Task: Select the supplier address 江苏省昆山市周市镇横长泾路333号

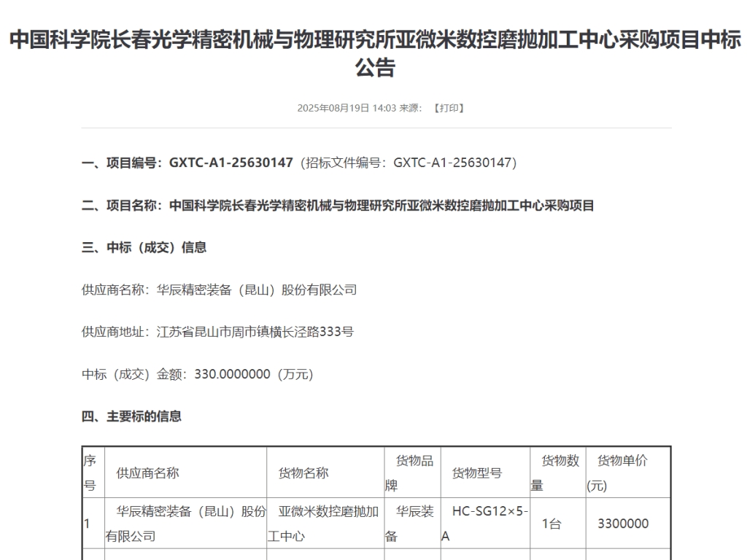Action: pos(255,332)
